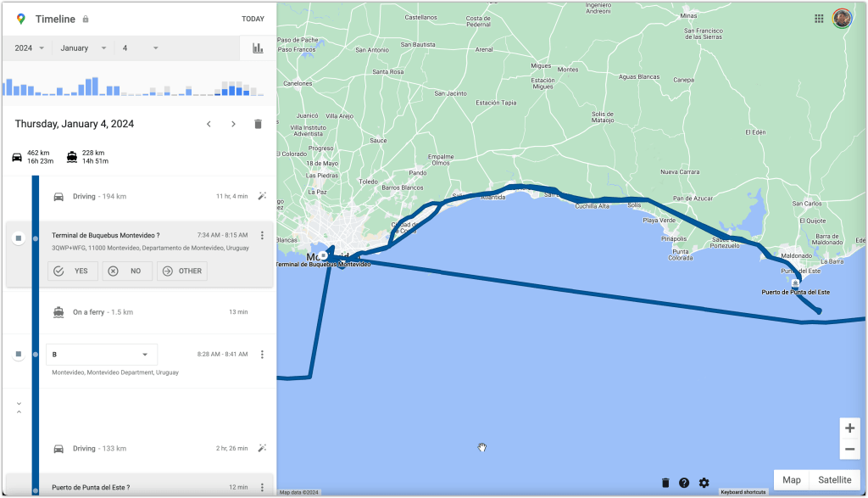The width and height of the screenshot is (868, 498).
Task: Select the Puerto de Punta del Este marker
Action: point(795,283)
